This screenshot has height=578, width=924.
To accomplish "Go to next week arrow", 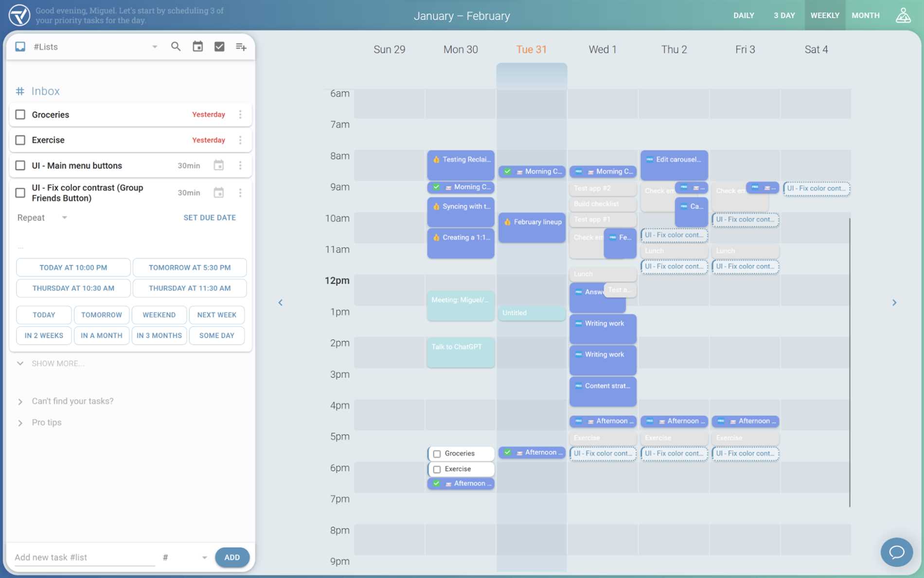I will click(894, 303).
